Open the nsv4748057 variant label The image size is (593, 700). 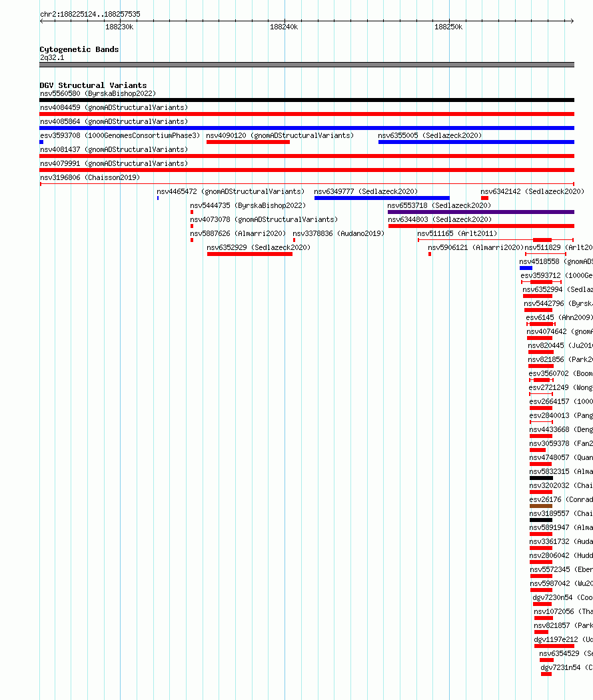coord(561,457)
